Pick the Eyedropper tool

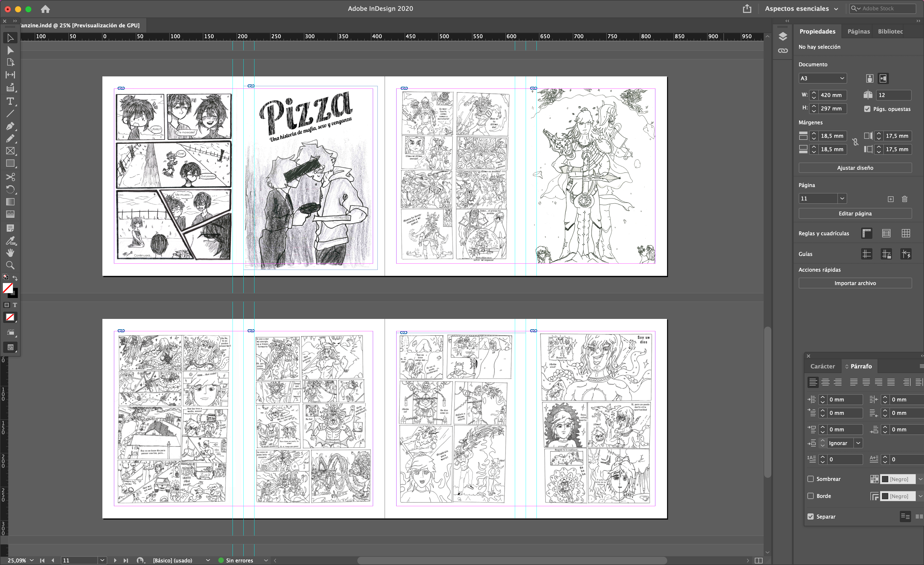tap(10, 240)
